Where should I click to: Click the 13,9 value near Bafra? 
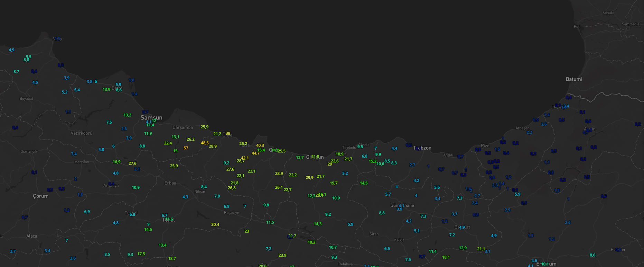point(106,89)
